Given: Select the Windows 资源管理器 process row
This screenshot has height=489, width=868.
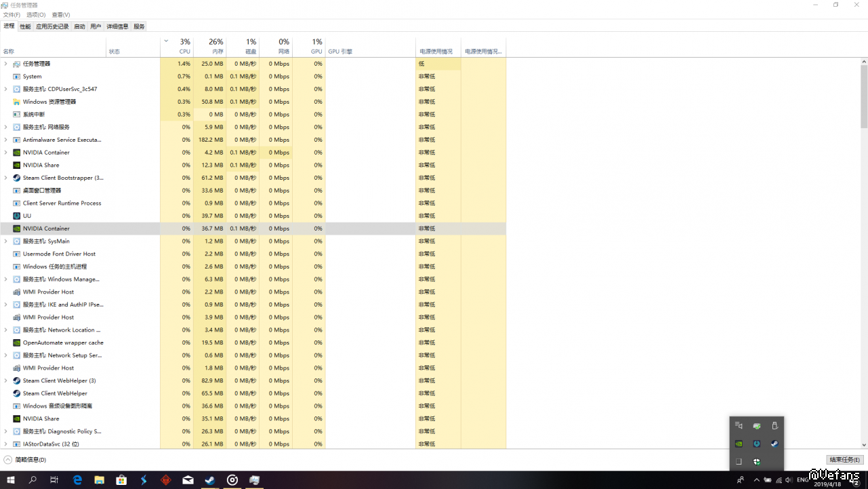Looking at the screenshot, I should (x=253, y=102).
